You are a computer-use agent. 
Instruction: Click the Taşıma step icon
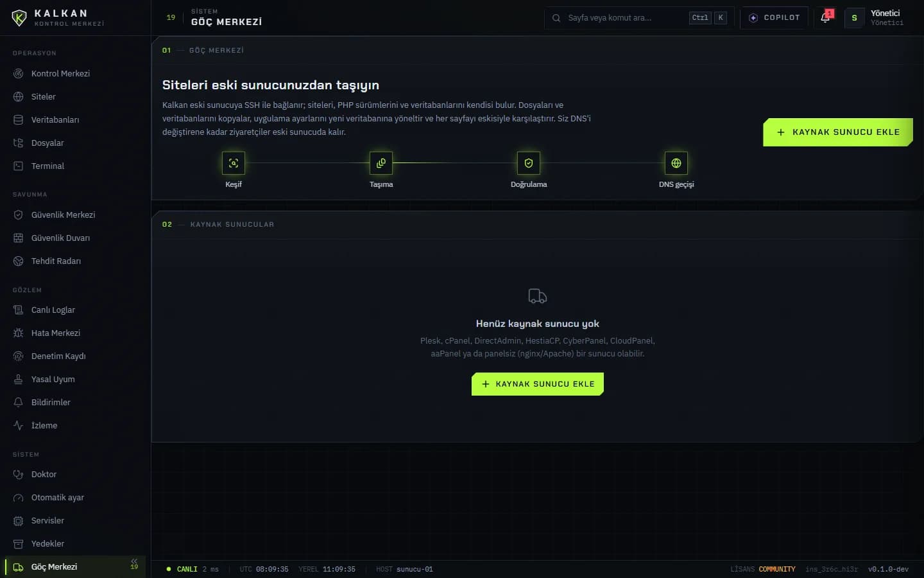tap(381, 163)
